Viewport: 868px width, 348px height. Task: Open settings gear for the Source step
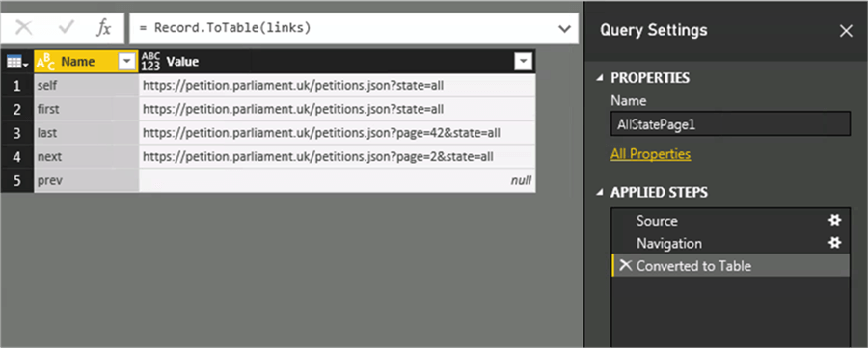[834, 220]
